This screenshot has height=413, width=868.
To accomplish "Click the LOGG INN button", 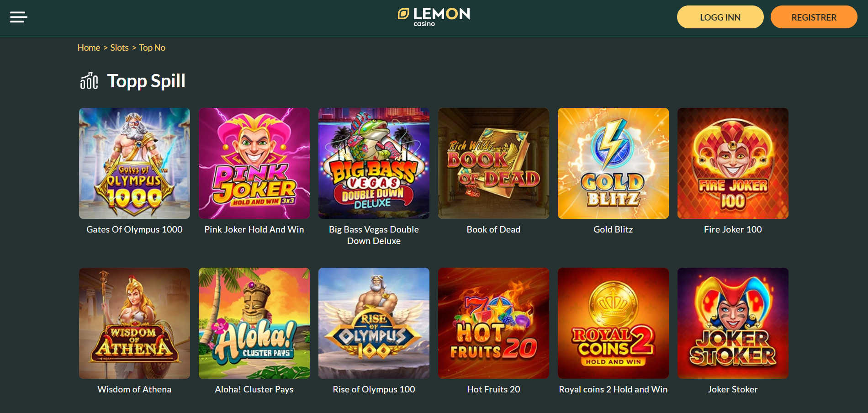I will pyautogui.click(x=720, y=17).
